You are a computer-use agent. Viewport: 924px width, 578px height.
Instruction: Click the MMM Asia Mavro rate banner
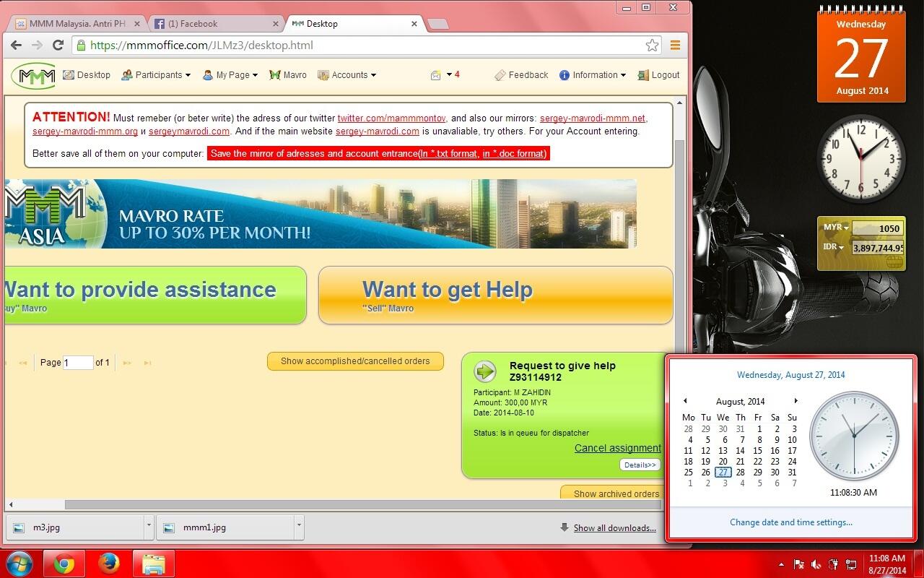321,214
